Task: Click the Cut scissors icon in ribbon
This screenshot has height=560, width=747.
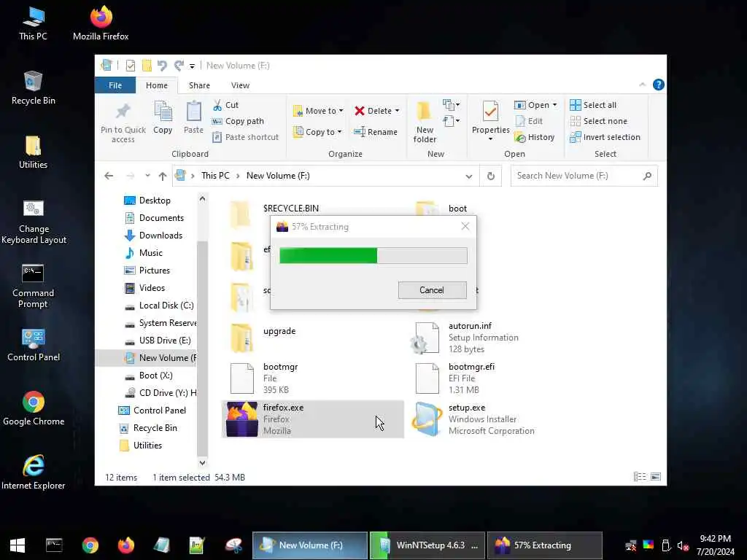Action: coord(217,105)
